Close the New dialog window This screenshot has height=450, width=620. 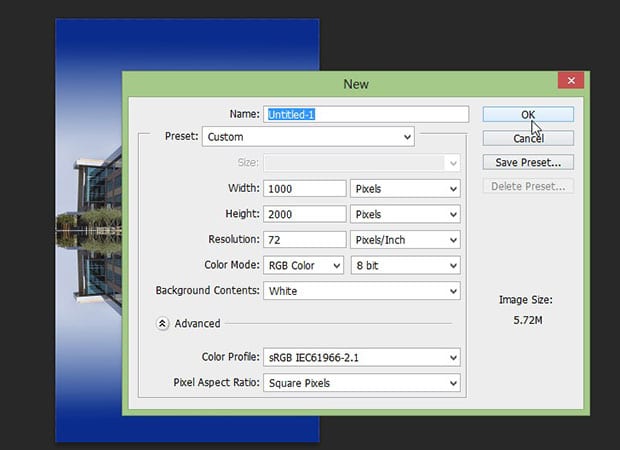coord(571,80)
